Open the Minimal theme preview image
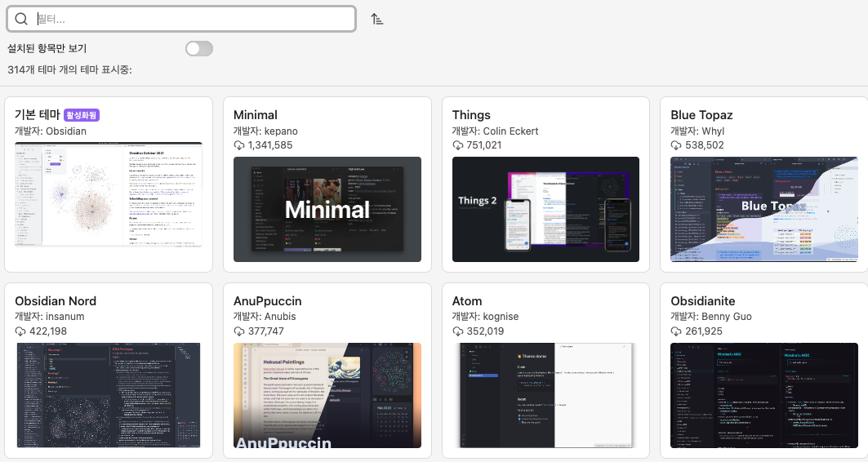This screenshot has width=868, height=462. tap(327, 209)
